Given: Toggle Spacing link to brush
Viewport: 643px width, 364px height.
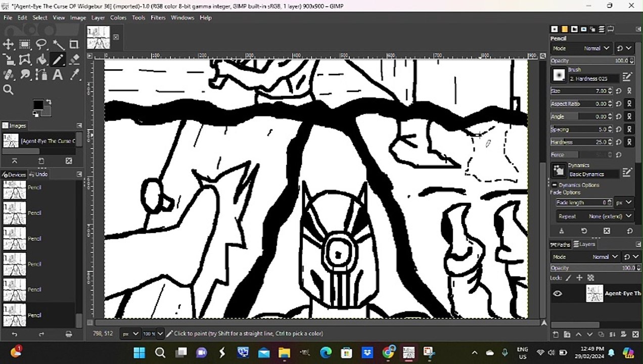Looking at the screenshot, I should [629, 129].
